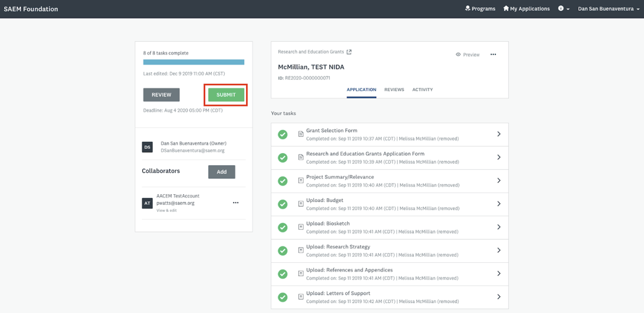The height and width of the screenshot is (313, 644).
Task: Expand the Upload: Research Strategy task chevron
Action: point(499,250)
